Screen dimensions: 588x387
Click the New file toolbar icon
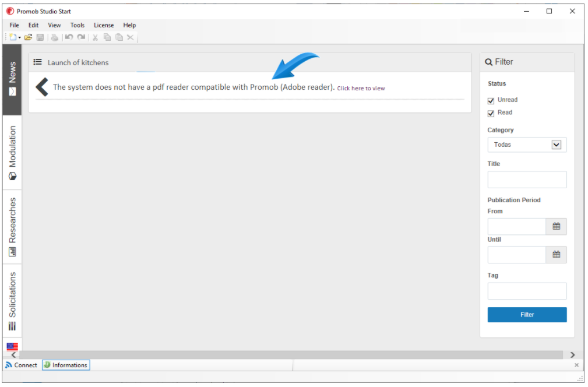point(13,37)
